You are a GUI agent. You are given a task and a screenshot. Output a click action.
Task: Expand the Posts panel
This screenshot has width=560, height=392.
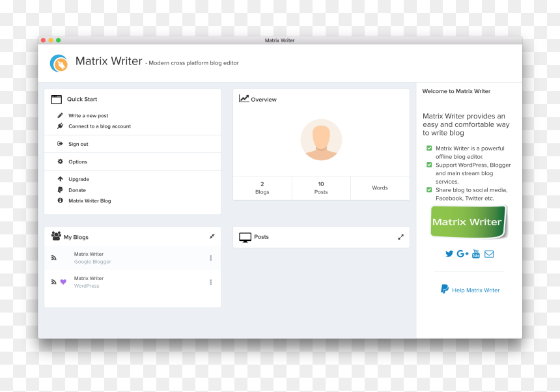click(400, 237)
